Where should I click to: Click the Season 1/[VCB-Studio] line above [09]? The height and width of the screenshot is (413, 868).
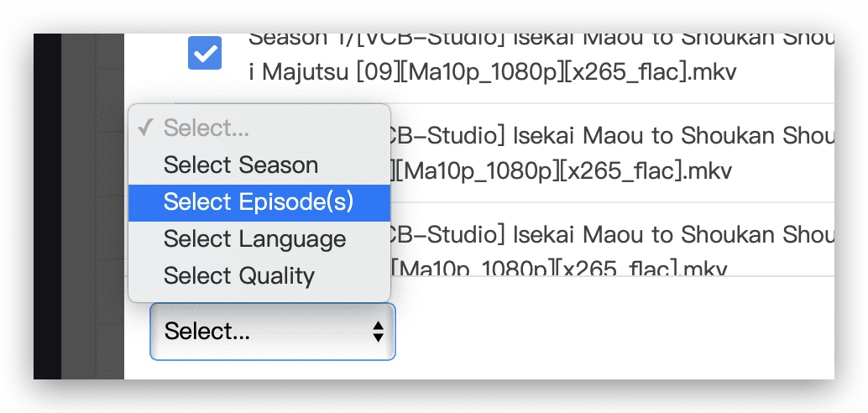[x=541, y=39]
